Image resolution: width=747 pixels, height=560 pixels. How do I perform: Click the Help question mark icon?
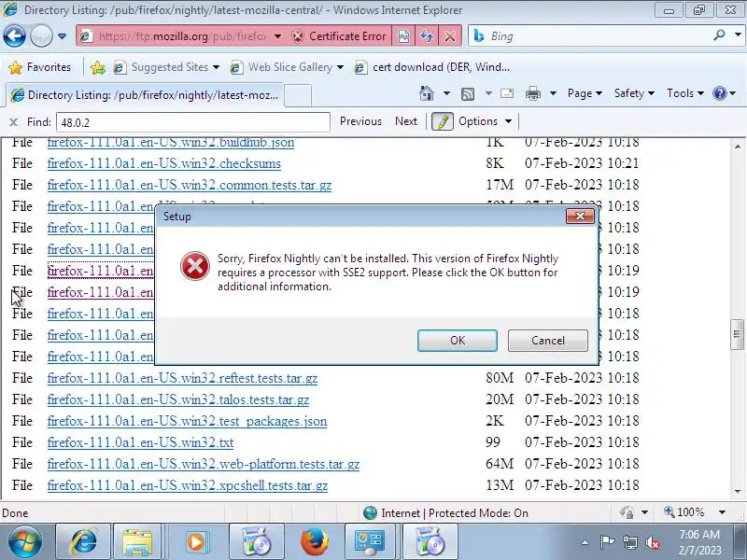click(x=719, y=93)
